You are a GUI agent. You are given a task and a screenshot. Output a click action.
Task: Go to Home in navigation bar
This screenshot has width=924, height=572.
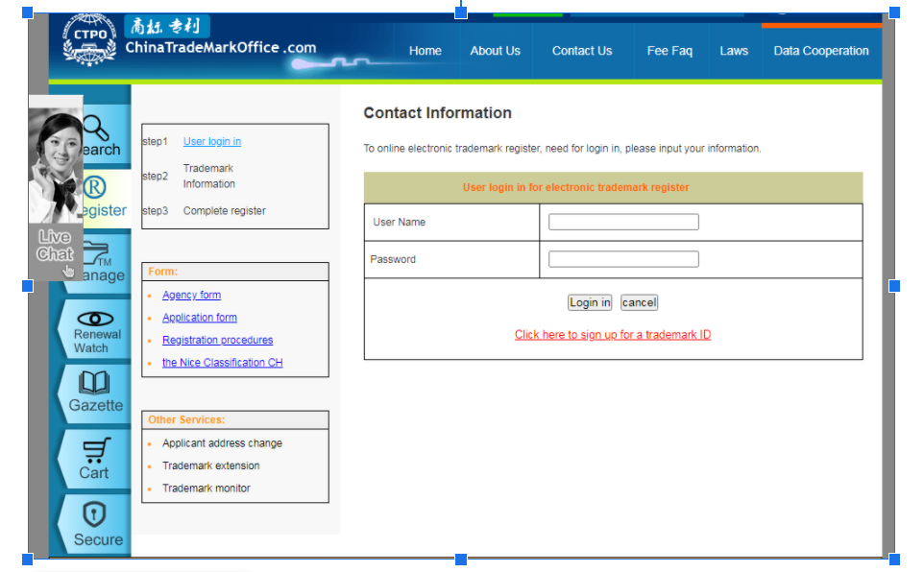pos(426,51)
